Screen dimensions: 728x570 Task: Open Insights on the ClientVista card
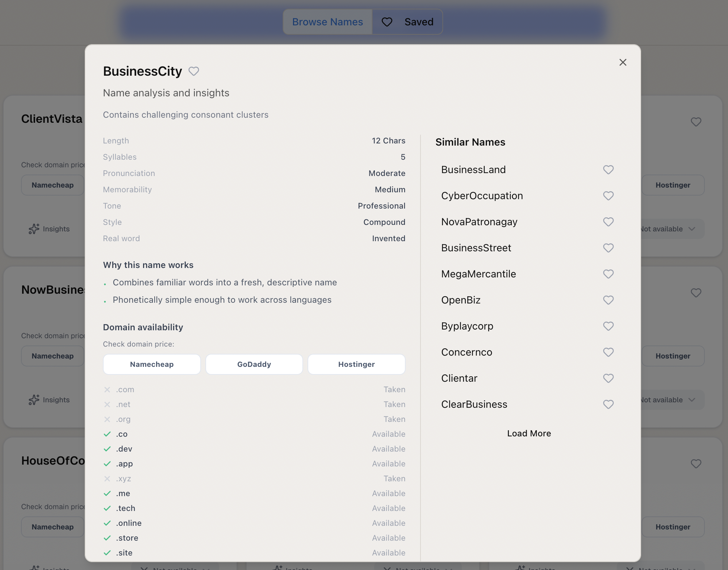(x=49, y=229)
